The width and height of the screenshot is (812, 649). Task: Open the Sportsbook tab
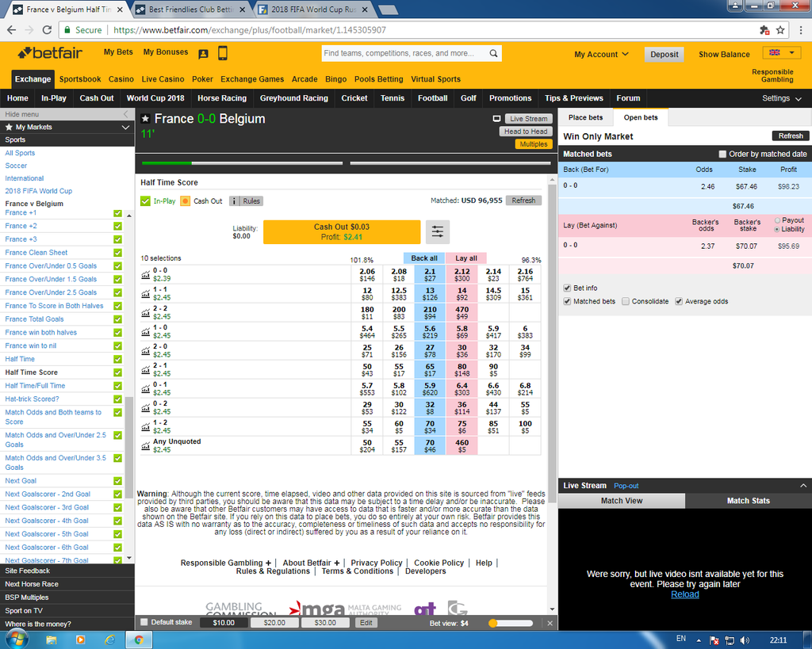(x=80, y=79)
